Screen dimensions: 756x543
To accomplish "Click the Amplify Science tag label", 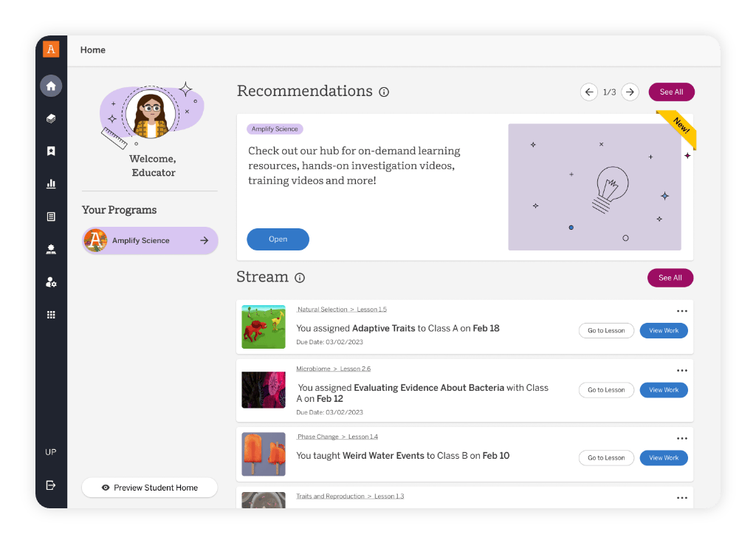I will pos(275,129).
